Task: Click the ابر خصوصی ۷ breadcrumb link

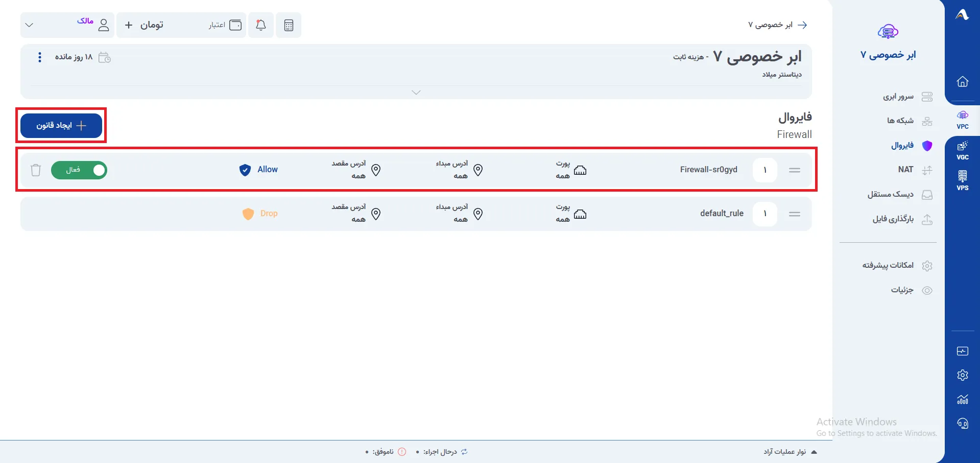Action: point(771,25)
